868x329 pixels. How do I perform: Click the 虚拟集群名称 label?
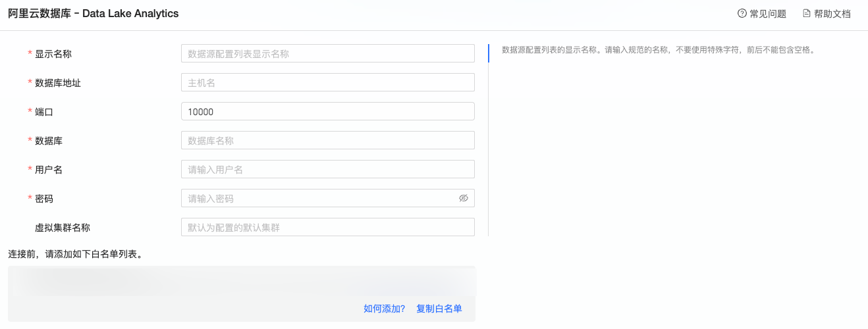[x=63, y=227]
